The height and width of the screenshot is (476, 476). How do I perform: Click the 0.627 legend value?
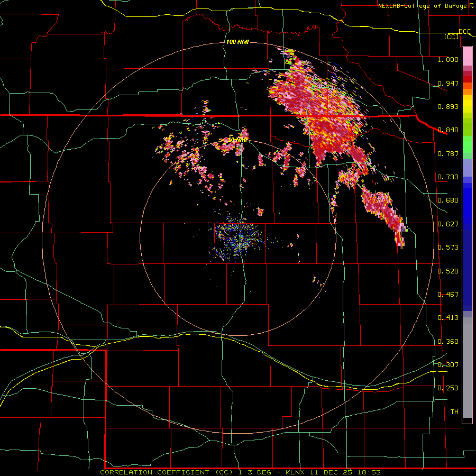(448, 224)
